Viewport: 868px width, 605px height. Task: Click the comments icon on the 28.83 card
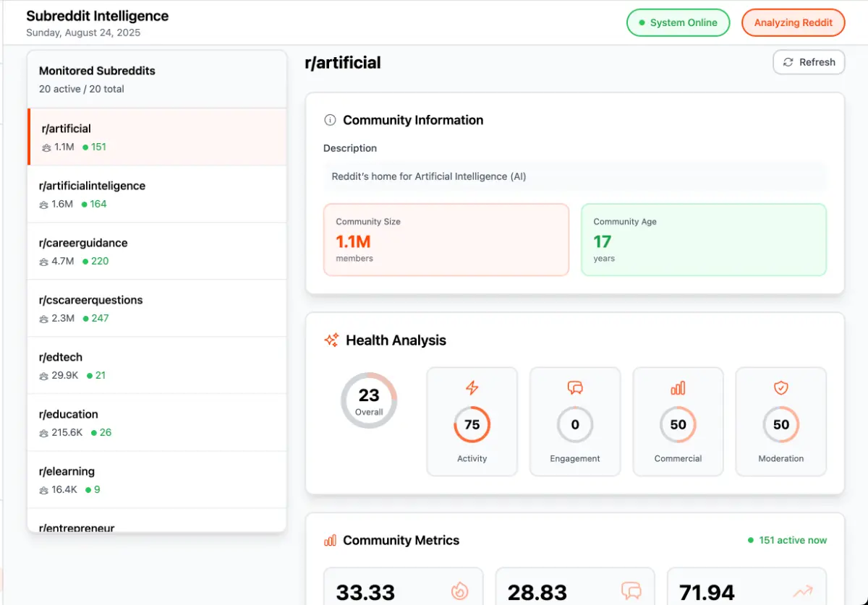[631, 591]
